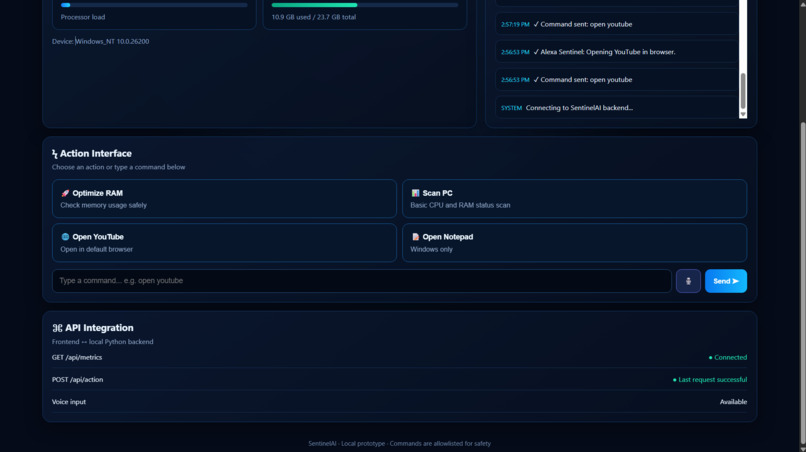Click the 10.9 GB used / 23.7 GB total text
The image size is (806, 452).
[314, 17]
